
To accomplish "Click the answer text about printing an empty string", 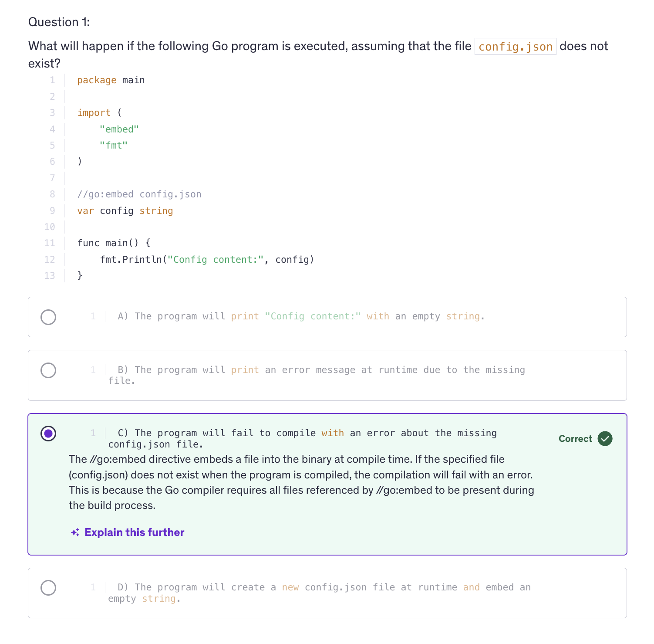I will tap(300, 316).
